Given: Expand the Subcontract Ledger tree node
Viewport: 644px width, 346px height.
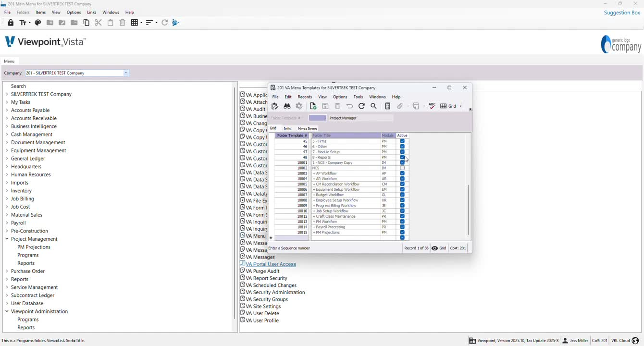Looking at the screenshot, I should [x=7, y=296].
